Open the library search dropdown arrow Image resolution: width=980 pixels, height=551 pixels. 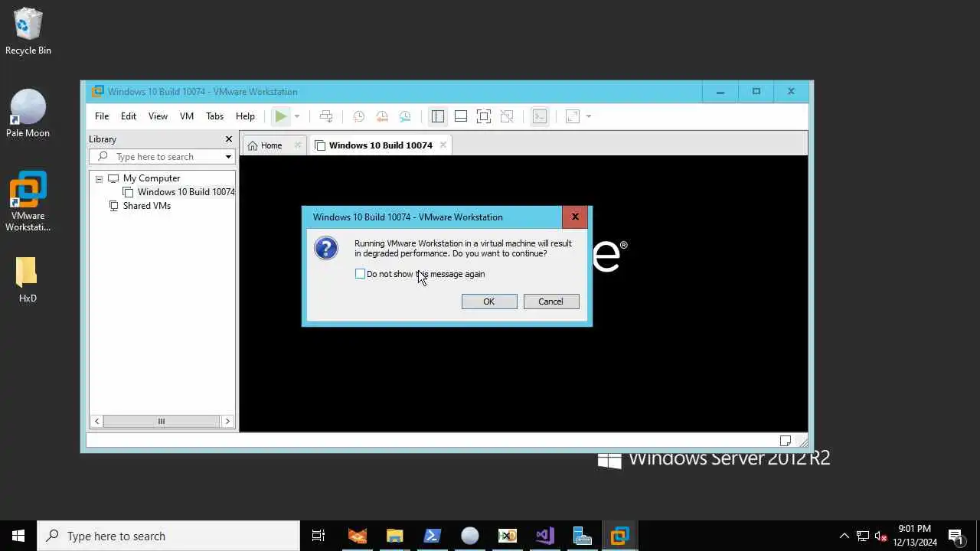point(228,157)
